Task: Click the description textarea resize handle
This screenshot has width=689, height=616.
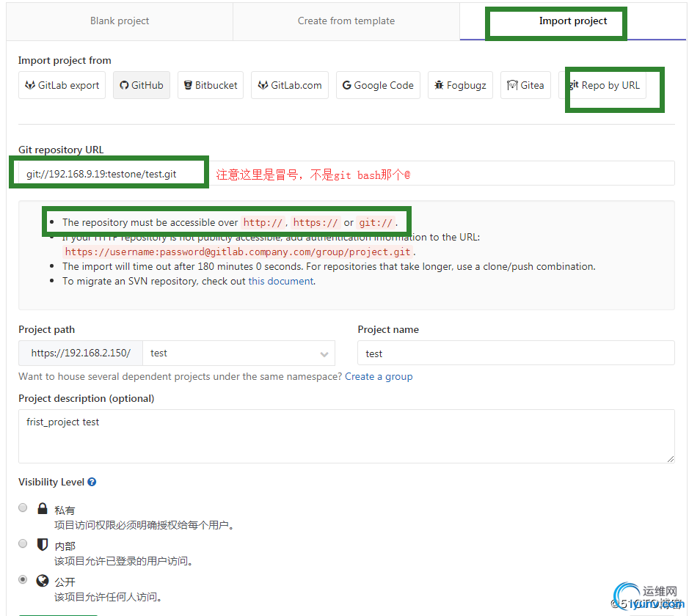Action: point(670,459)
